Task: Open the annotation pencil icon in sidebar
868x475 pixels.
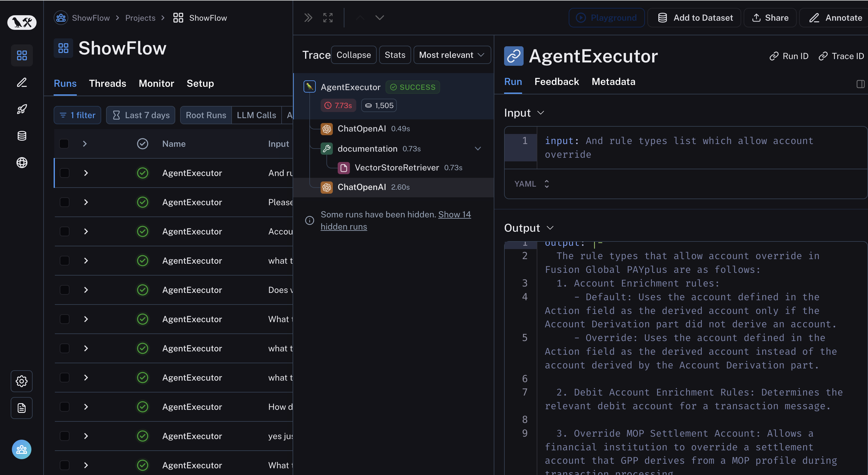Action: 22,82
